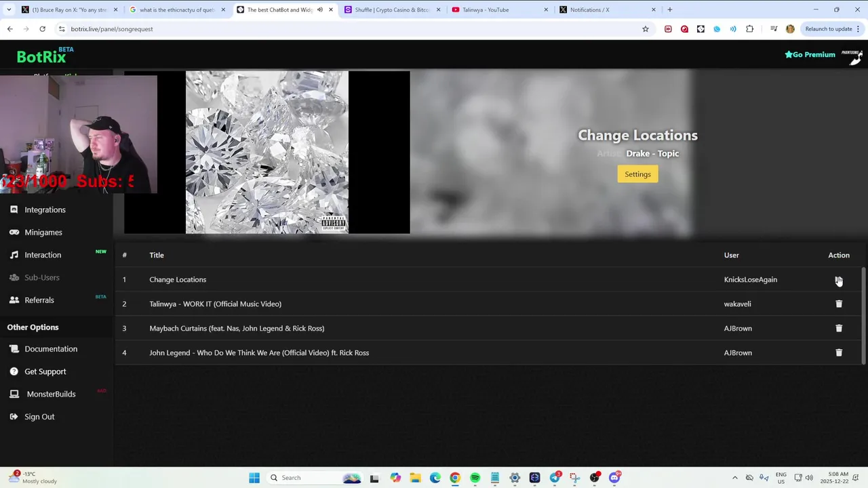Click user wakaveli
The image size is (868, 488).
(x=738, y=304)
